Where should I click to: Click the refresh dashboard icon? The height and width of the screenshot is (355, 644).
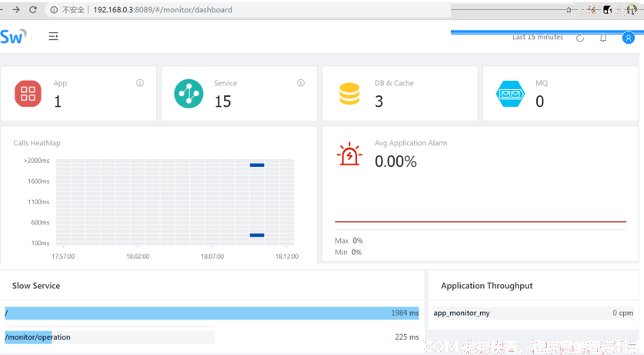[x=580, y=38]
